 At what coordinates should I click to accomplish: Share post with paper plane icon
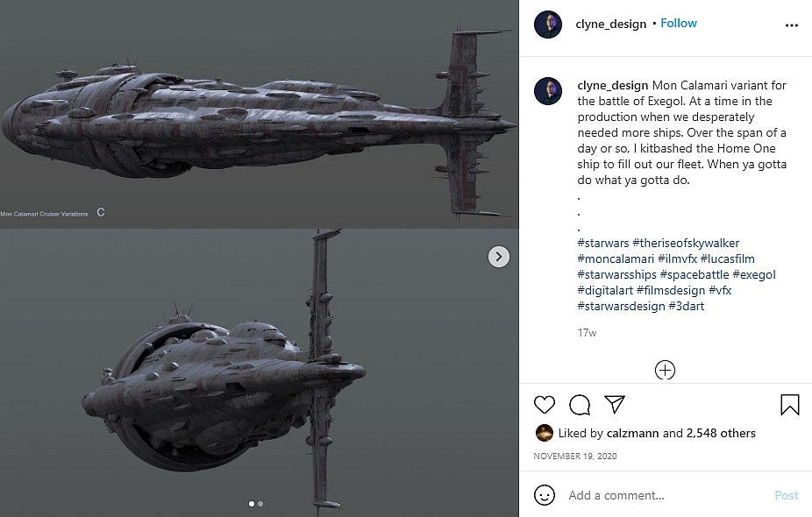[x=615, y=405]
